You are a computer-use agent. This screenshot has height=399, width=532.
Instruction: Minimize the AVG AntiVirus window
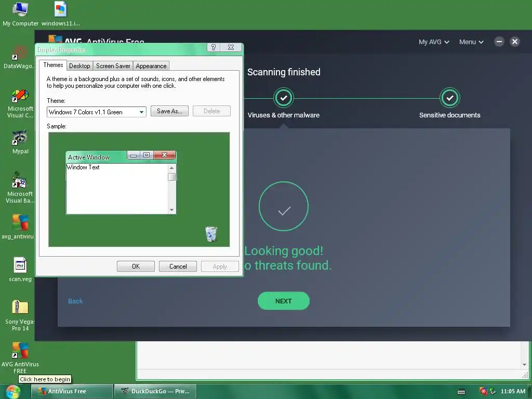point(499,42)
